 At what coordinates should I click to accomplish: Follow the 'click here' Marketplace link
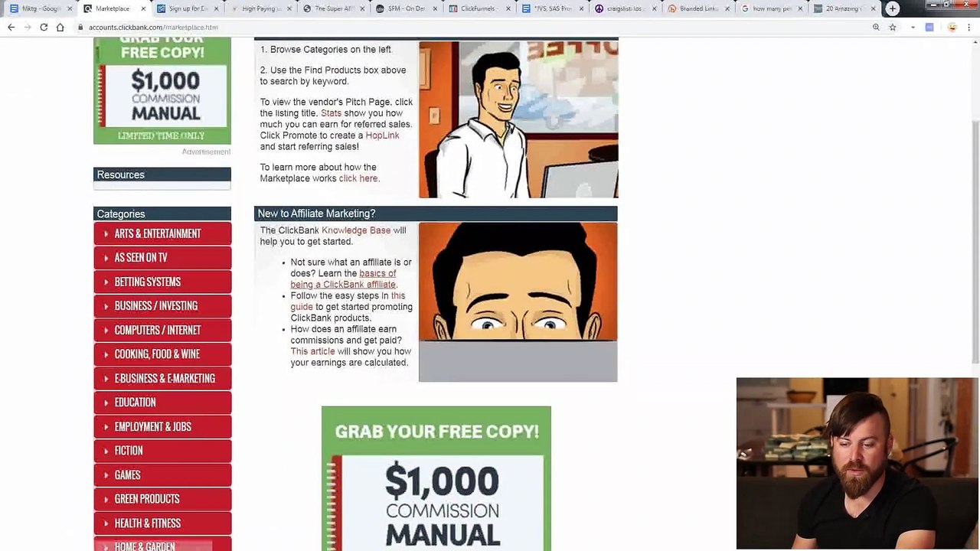pos(358,178)
